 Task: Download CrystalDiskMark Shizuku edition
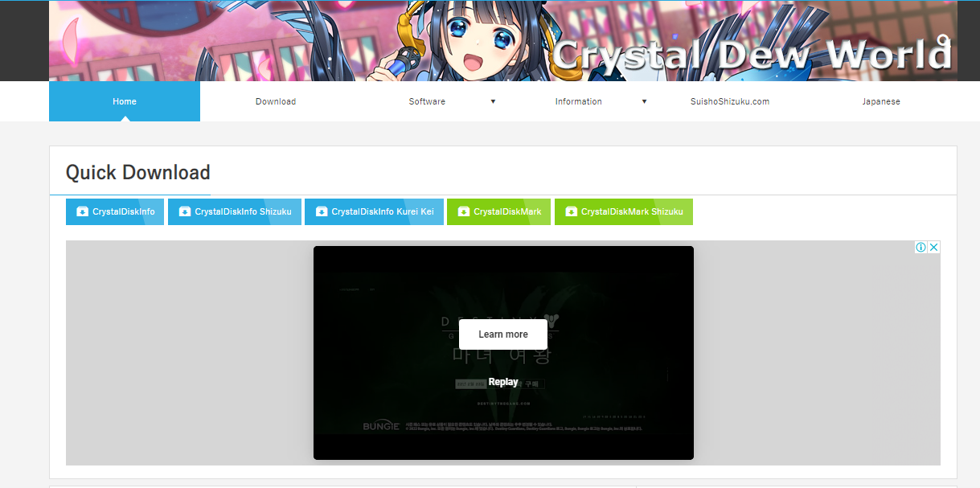pos(624,211)
